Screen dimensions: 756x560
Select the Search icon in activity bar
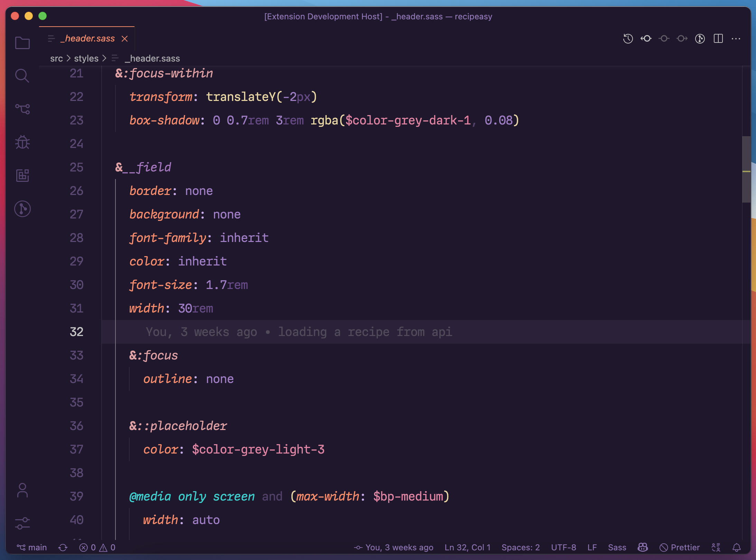point(23,75)
